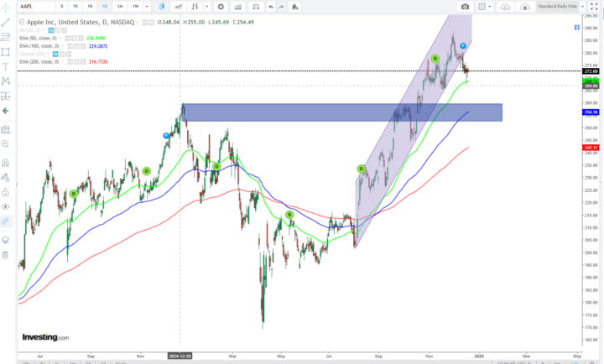Click the 2024-12-20 date label
The width and height of the screenshot is (604, 364).
(180, 356)
